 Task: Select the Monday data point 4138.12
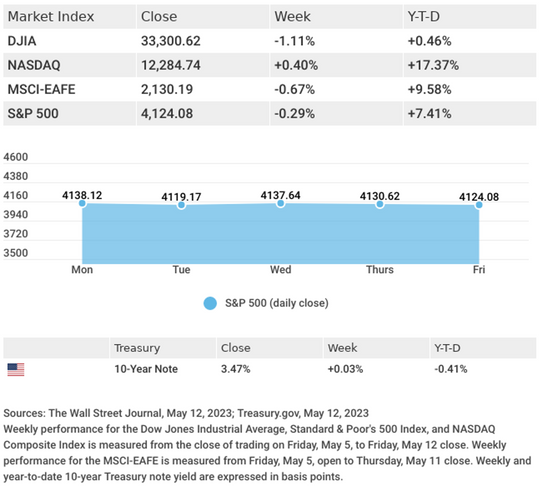[x=82, y=203]
